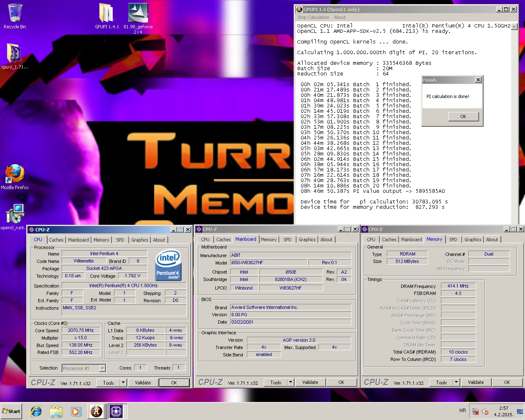Open SPD tab in middle CPU-Z window
This screenshot has width=525, height=420.
tap(288, 240)
